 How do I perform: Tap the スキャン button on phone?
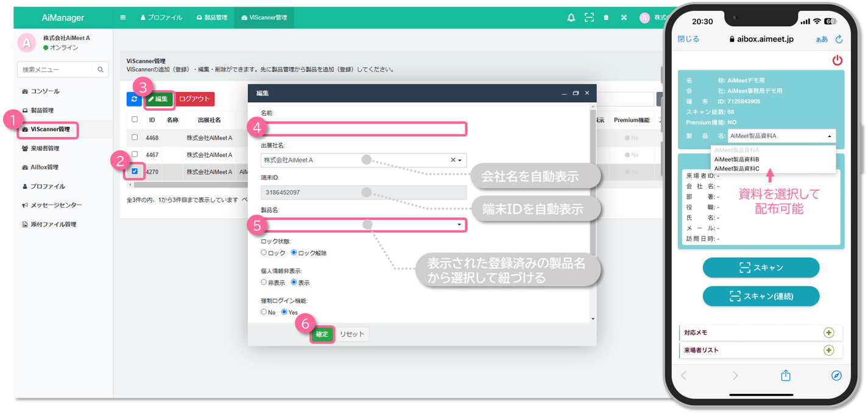761,267
